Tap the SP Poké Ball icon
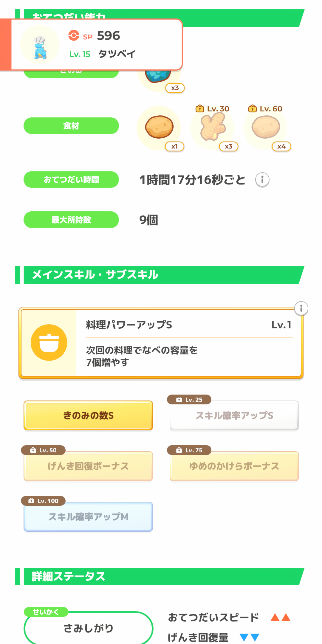The width and height of the screenshot is (322, 644). coord(74,35)
